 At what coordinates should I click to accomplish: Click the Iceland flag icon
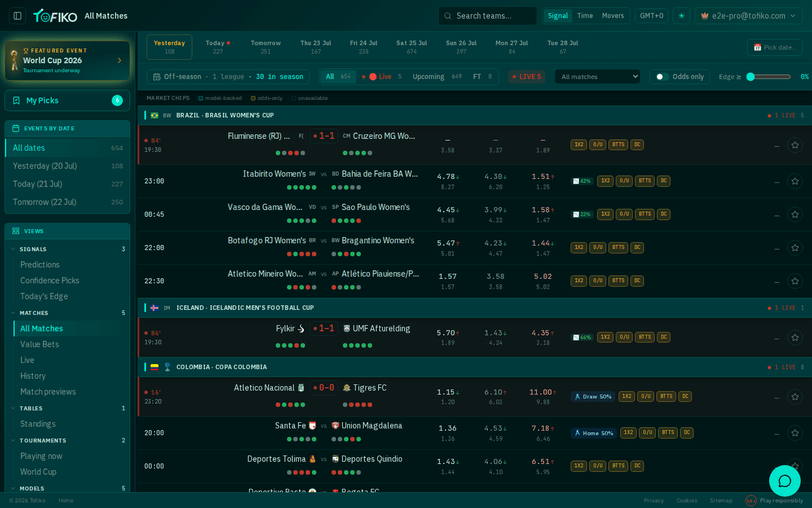pos(155,308)
